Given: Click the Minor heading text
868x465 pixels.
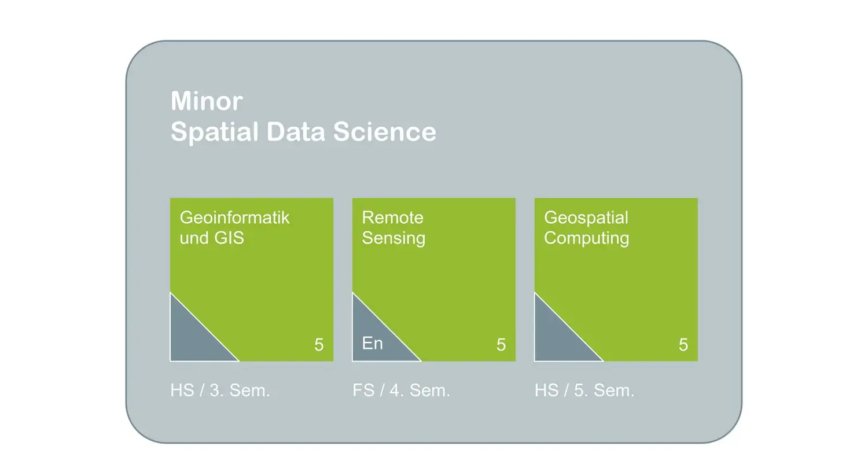Looking at the screenshot, I should click(207, 101).
